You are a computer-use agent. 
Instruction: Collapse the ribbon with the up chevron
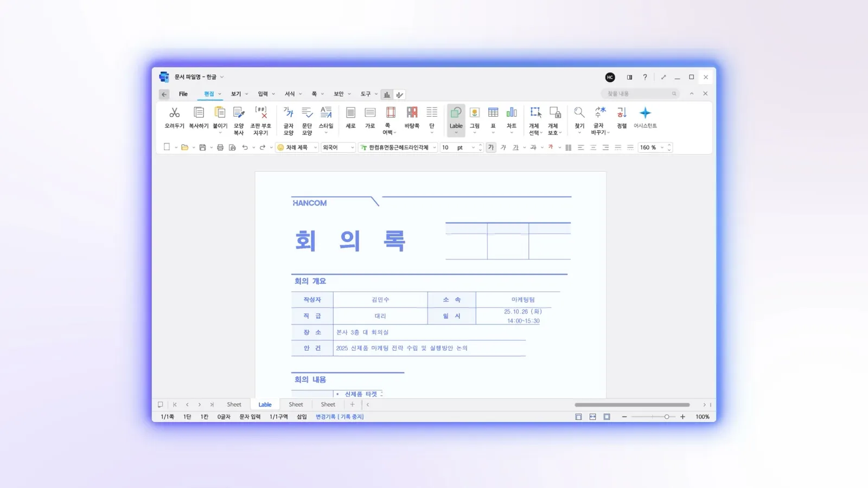pos(692,93)
